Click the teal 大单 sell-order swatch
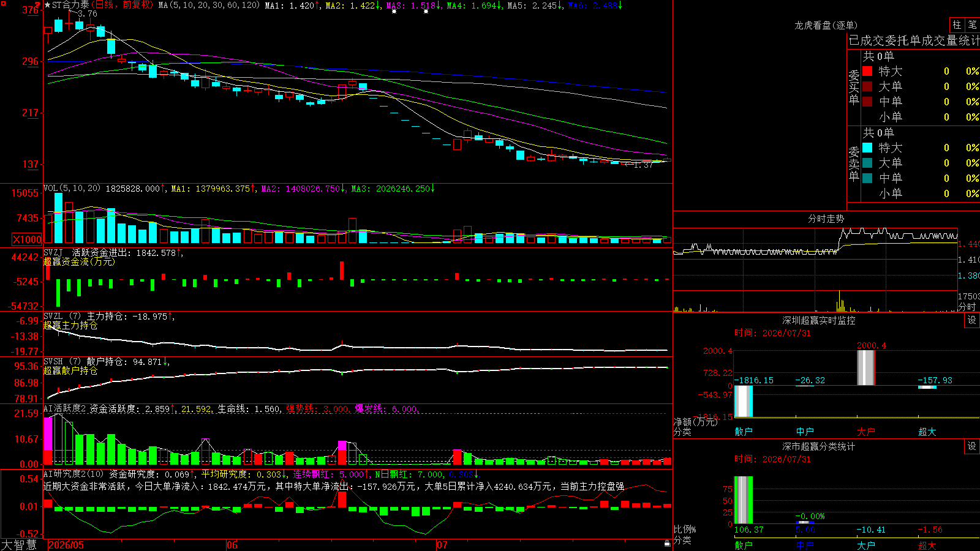The width and height of the screenshot is (980, 551). coord(867,163)
